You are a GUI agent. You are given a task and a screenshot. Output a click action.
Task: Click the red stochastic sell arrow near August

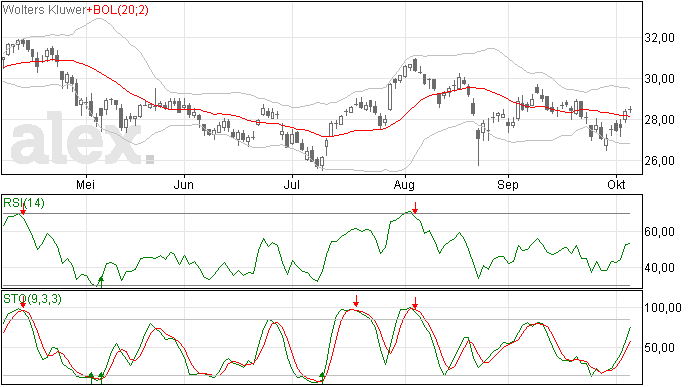[x=415, y=303]
